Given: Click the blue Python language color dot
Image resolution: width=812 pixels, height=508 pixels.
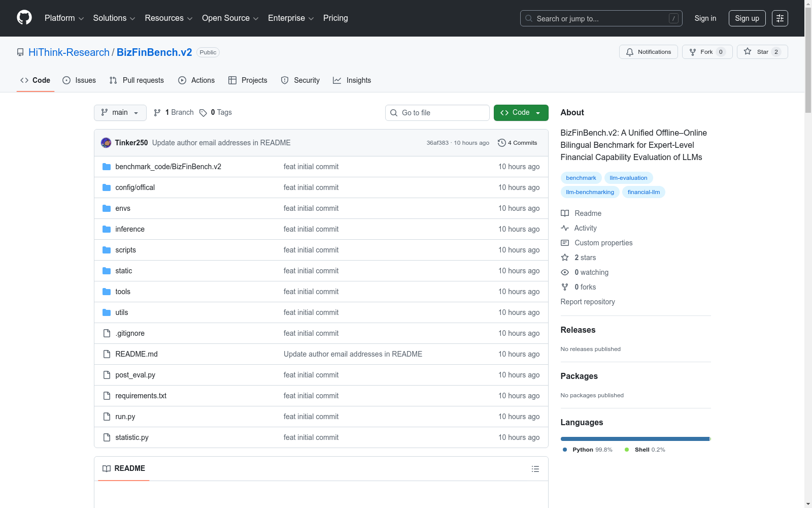Looking at the screenshot, I should (x=565, y=450).
